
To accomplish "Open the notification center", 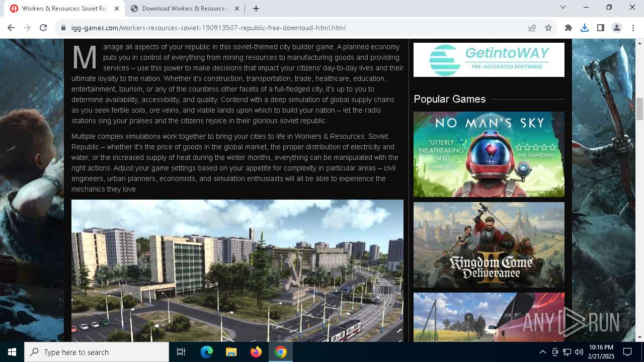I will click(x=627, y=352).
